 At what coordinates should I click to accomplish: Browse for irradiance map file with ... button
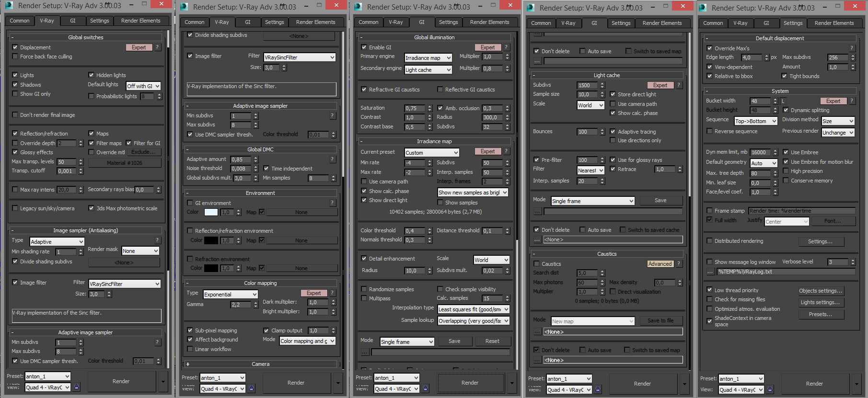[365, 353]
